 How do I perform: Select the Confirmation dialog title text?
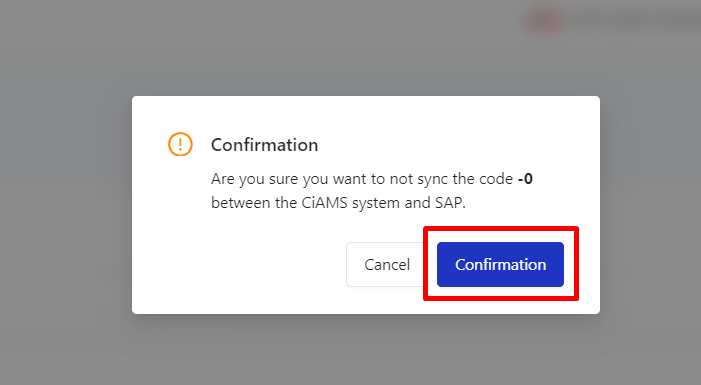tap(265, 145)
